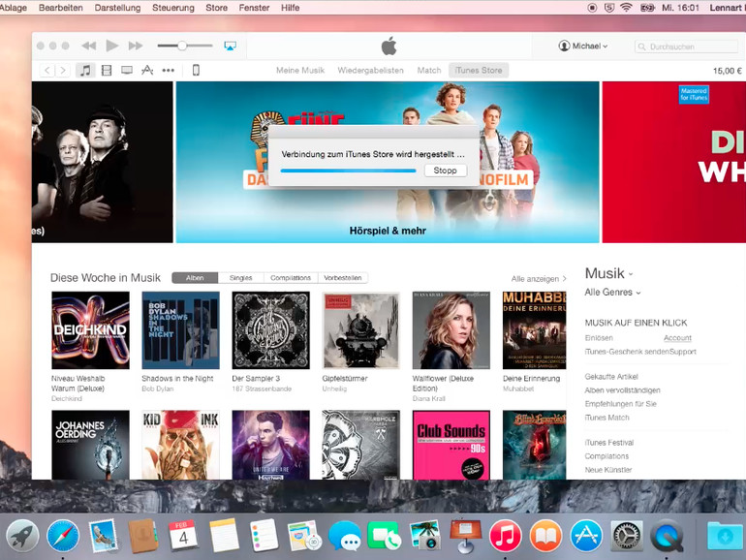Click Gekaufte Artikel link
The width and height of the screenshot is (746, 560).
click(611, 376)
